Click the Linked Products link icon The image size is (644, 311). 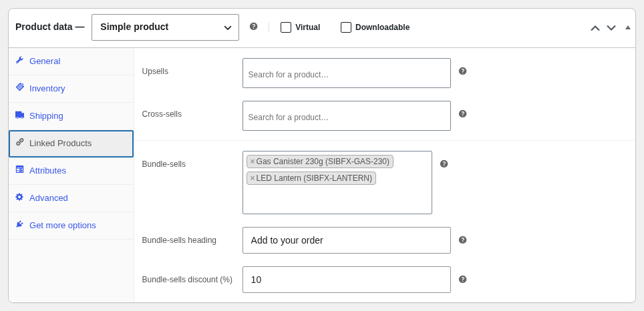click(20, 142)
